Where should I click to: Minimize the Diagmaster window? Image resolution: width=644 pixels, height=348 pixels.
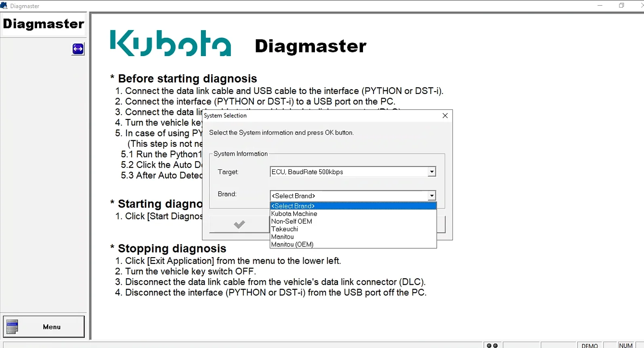[600, 6]
